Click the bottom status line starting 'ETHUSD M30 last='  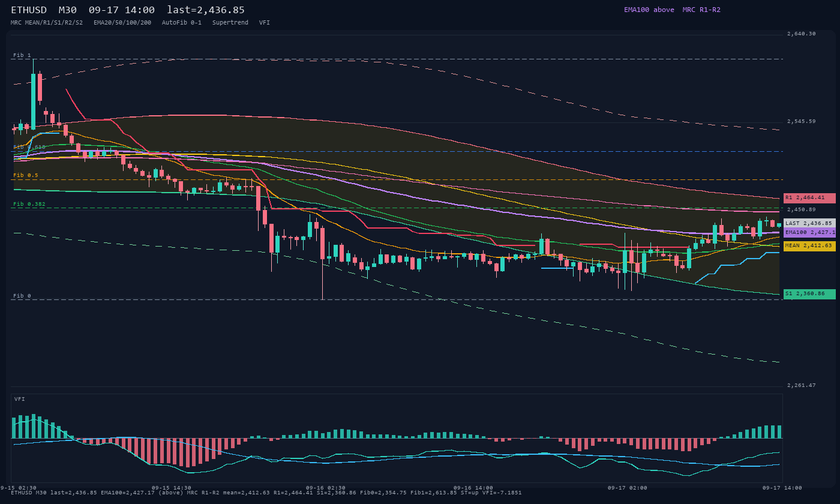click(266, 493)
